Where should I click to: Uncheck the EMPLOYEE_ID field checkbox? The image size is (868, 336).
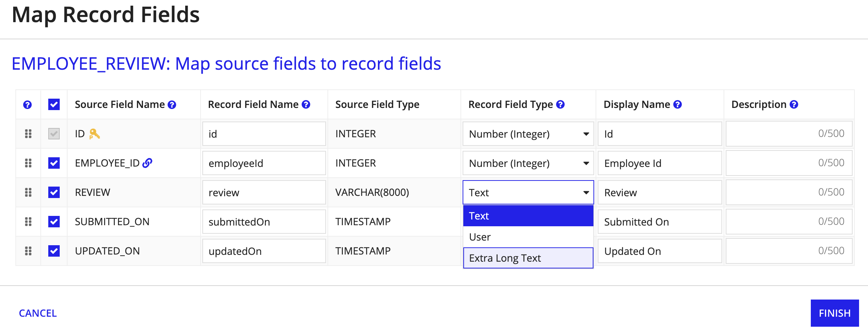point(54,163)
